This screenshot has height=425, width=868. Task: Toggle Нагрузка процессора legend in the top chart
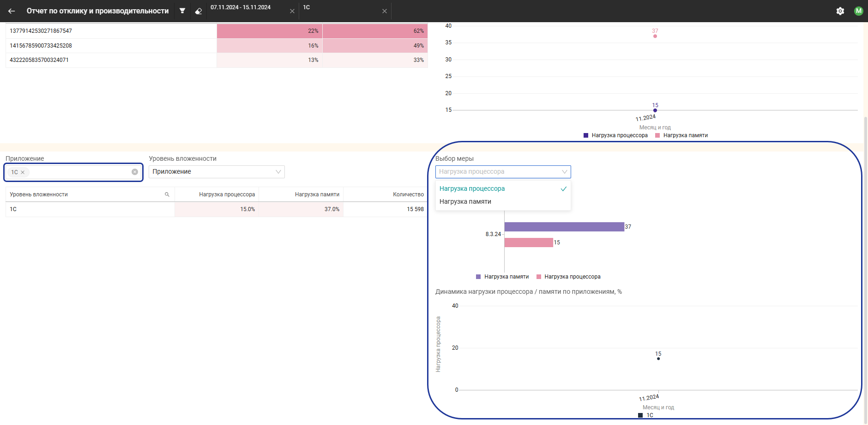pos(615,135)
